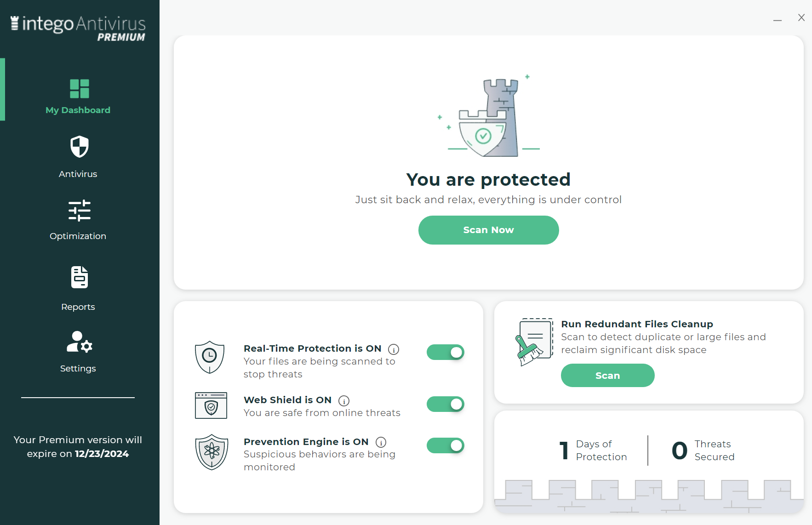Click the Settings user-gear icon
The width and height of the screenshot is (812, 525).
coord(79,342)
